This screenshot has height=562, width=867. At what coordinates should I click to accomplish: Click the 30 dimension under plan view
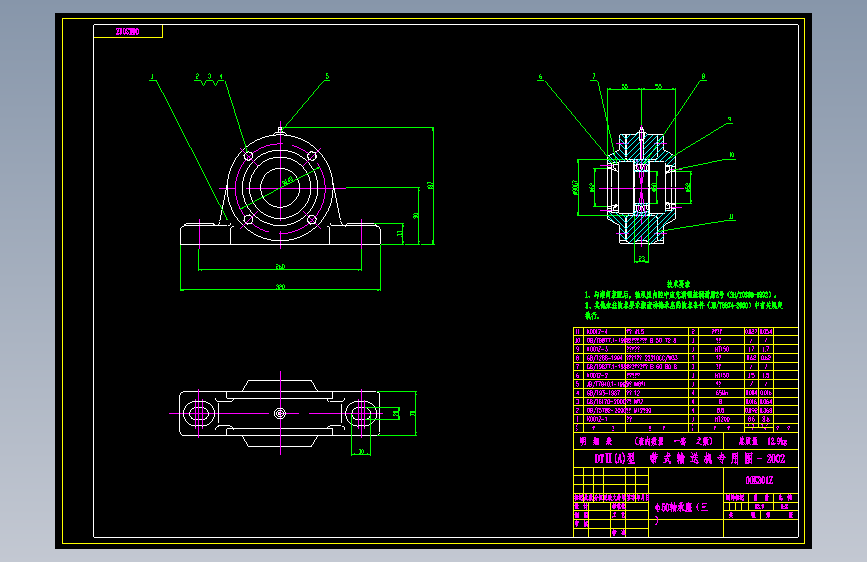(x=361, y=452)
